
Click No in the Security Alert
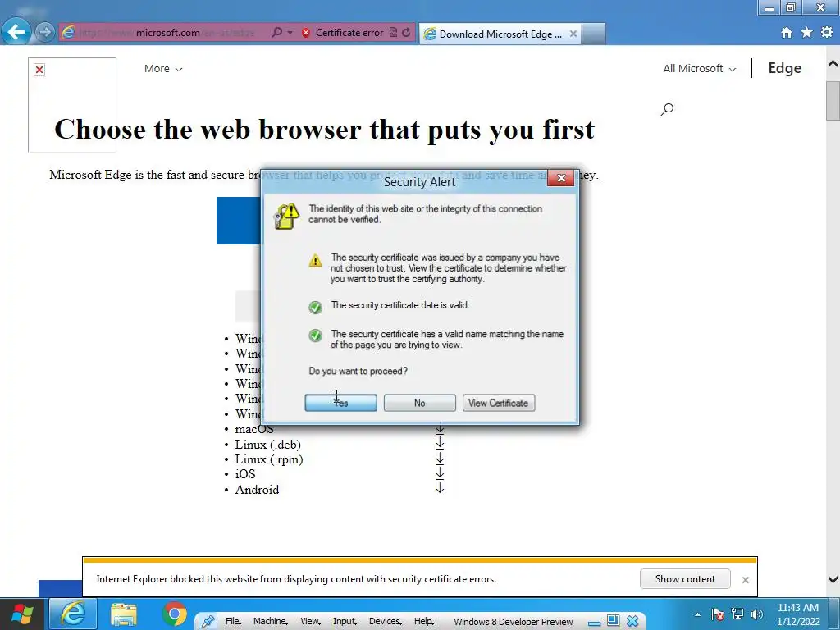(419, 403)
